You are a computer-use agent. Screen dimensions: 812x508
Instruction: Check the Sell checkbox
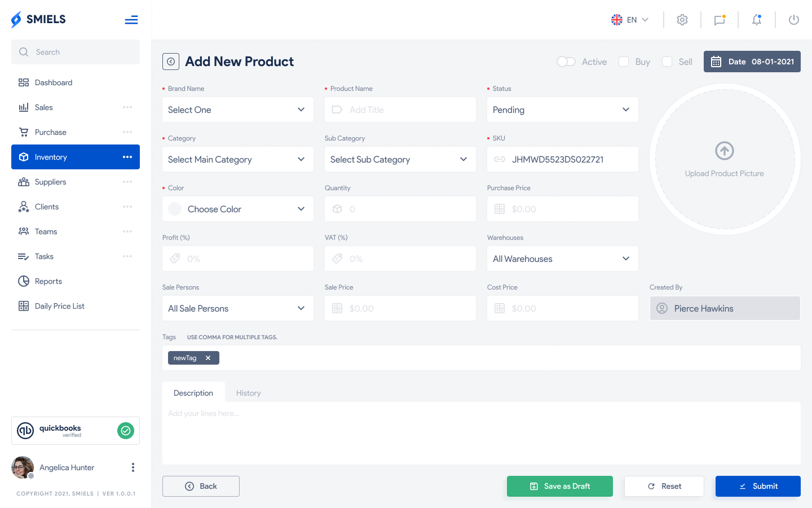pos(667,62)
